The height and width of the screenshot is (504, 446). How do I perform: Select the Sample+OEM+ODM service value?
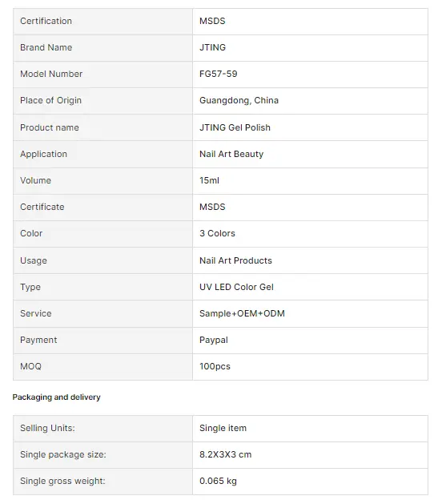click(x=242, y=314)
